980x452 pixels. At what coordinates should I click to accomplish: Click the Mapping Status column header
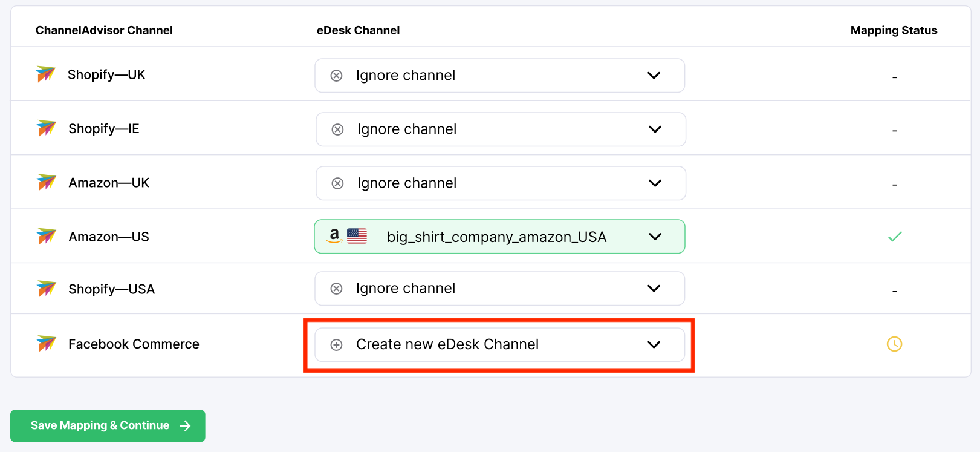pos(894,30)
